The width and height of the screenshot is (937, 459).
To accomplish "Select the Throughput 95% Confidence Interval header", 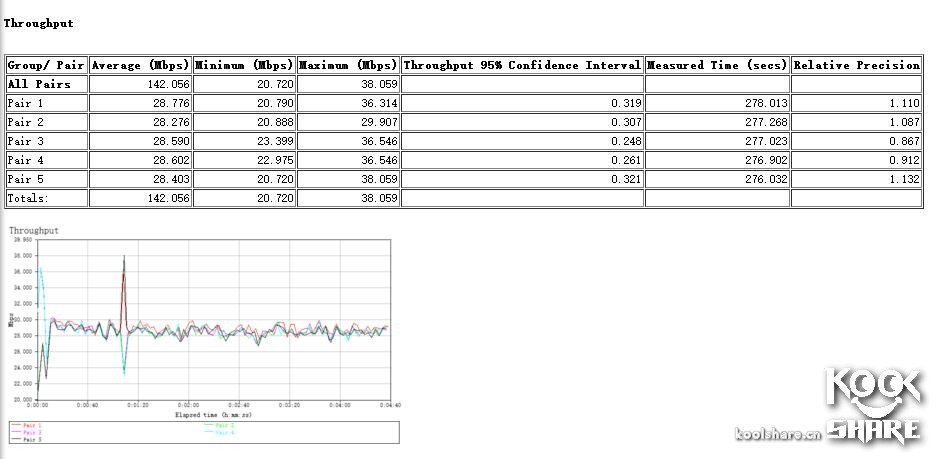I will point(522,65).
